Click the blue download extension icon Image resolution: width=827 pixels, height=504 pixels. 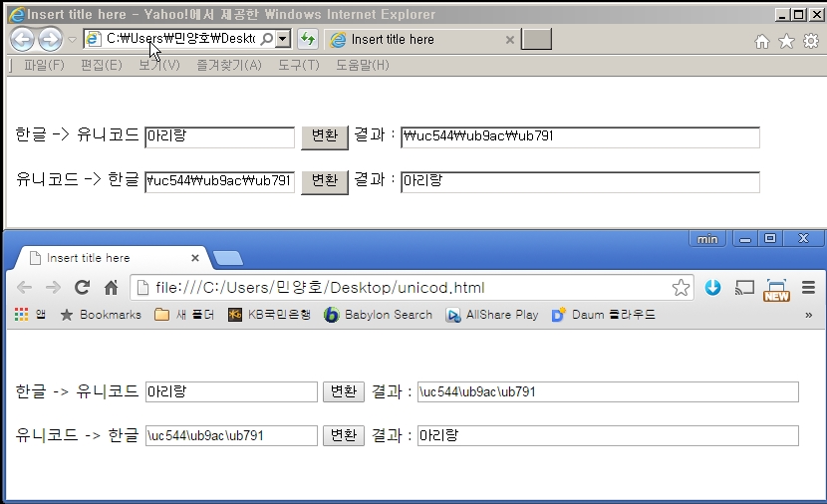[712, 288]
